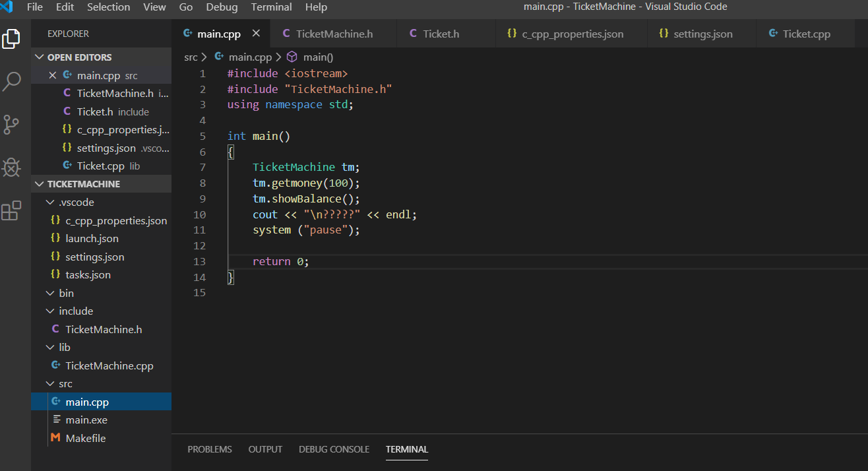The height and width of the screenshot is (471, 868).
Task: Select Ticket.h include in Open Editors
Action: pyautogui.click(x=101, y=112)
